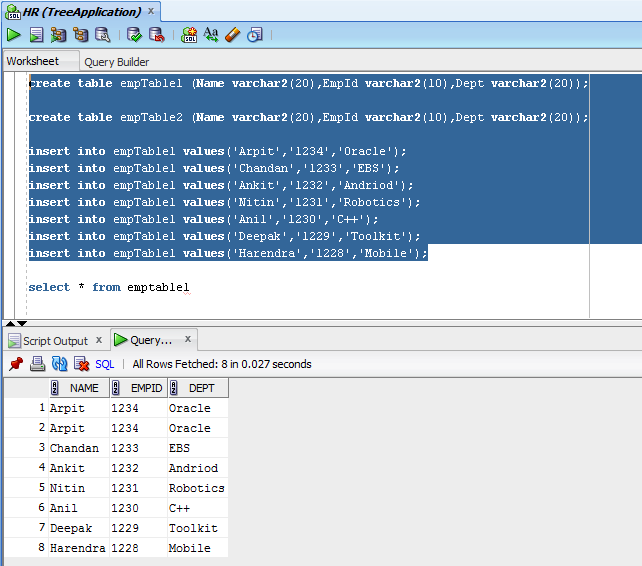Click the sort icon beside NAME column
This screenshot has height=566, width=642.
pos(55,388)
